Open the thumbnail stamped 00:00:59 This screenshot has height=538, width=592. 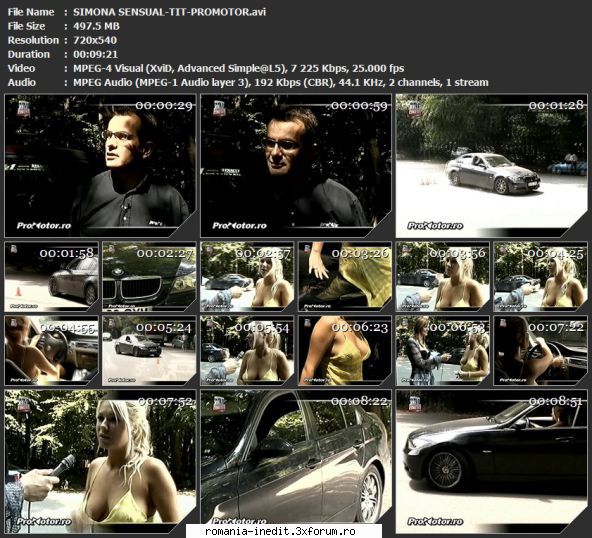(x=296, y=166)
